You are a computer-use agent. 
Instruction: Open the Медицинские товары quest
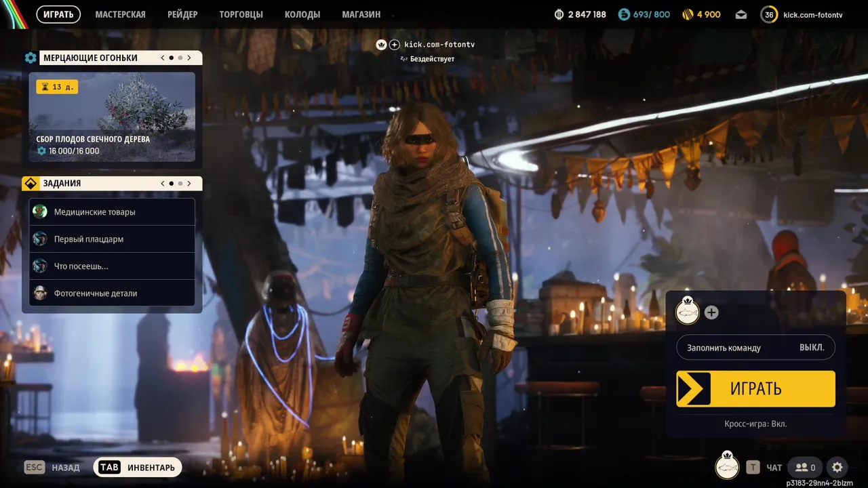click(112, 211)
